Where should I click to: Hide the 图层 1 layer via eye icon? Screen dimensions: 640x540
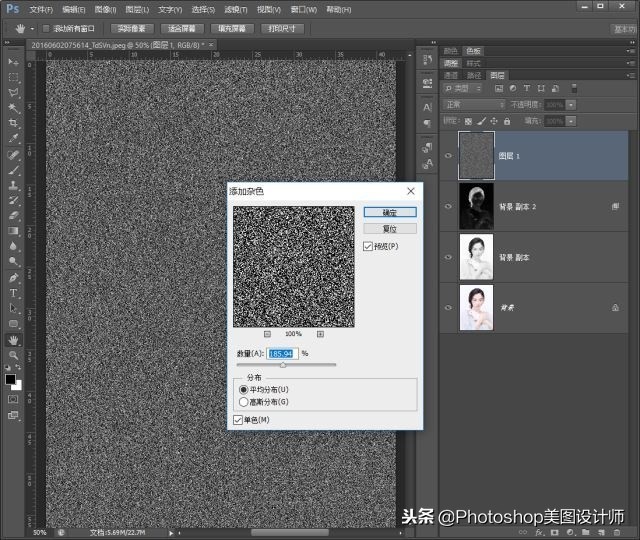pos(448,156)
